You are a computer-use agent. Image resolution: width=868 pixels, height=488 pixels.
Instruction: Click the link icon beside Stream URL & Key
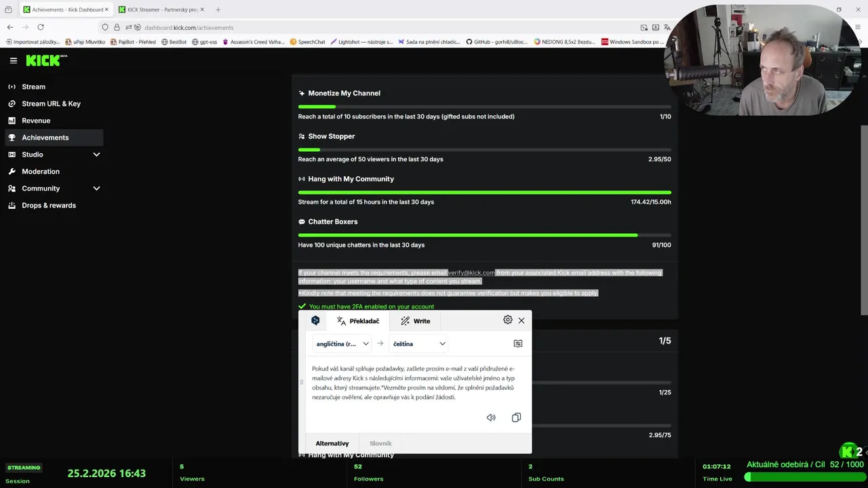coord(12,104)
